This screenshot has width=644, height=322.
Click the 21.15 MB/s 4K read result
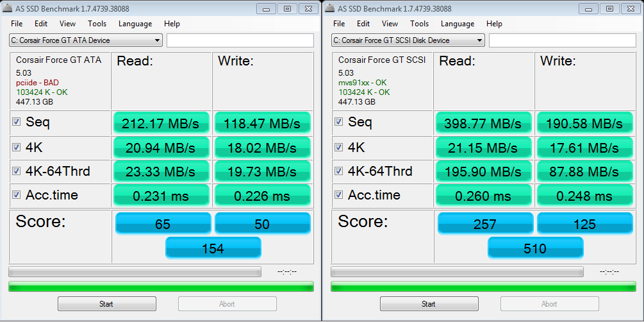483,148
